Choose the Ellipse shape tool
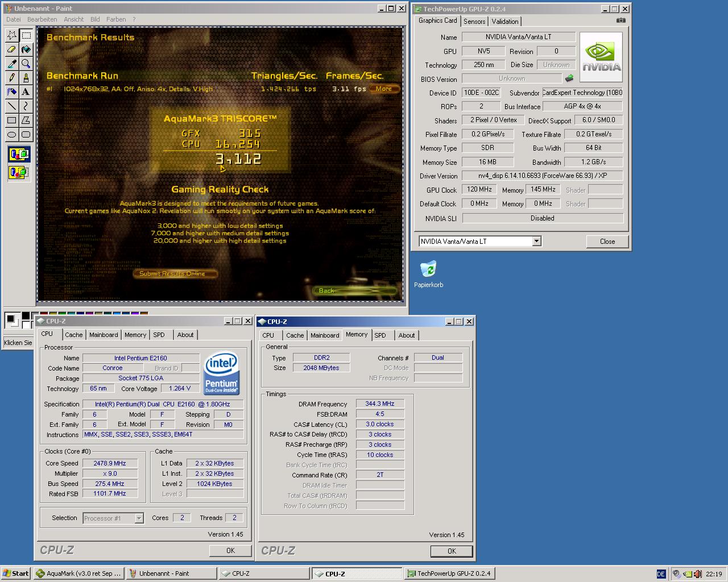 (x=11, y=135)
